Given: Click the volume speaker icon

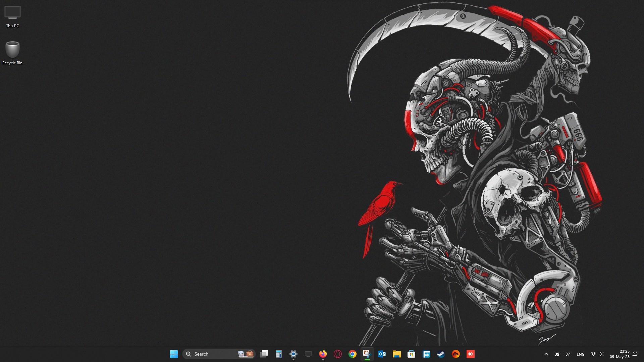Looking at the screenshot, I should [x=601, y=354].
